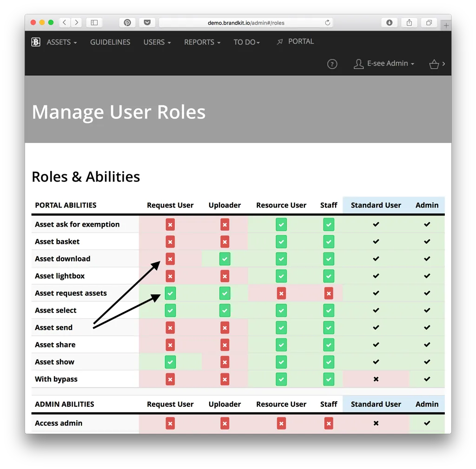Click the page reload button in the address bar
Image resolution: width=476 pixels, height=469 pixels.
tap(327, 22)
